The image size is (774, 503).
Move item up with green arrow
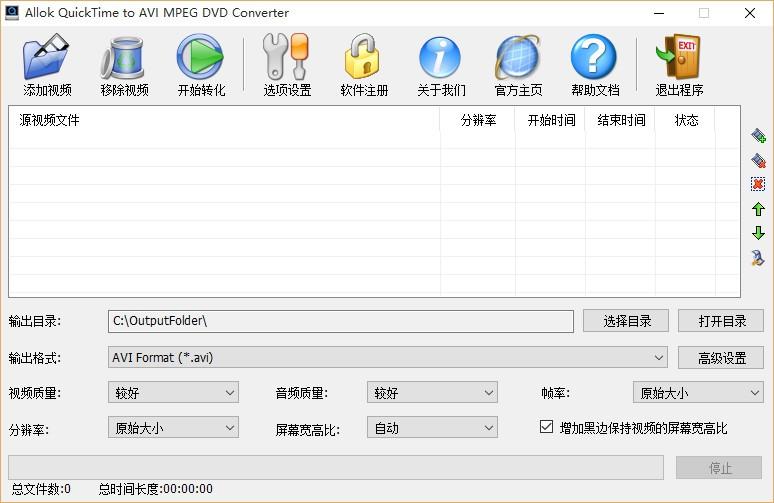(758, 209)
